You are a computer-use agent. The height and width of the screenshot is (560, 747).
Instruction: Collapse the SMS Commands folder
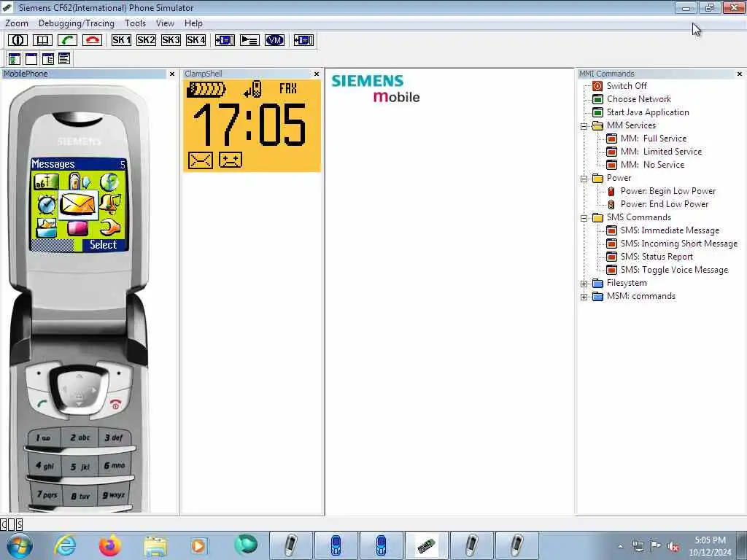point(584,218)
